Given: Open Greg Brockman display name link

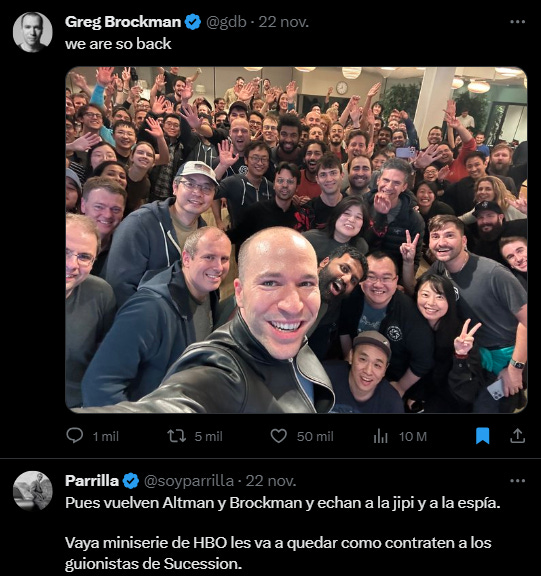Looking at the screenshot, I should tap(123, 22).
